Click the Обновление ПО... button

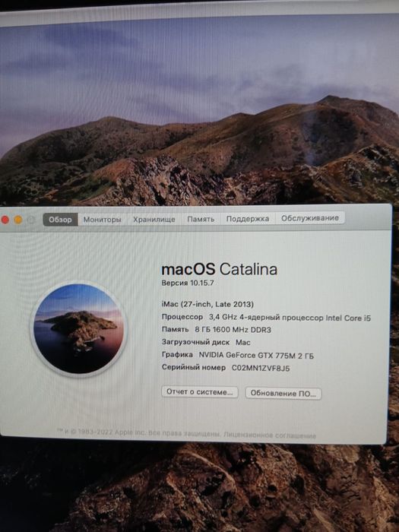283,393
